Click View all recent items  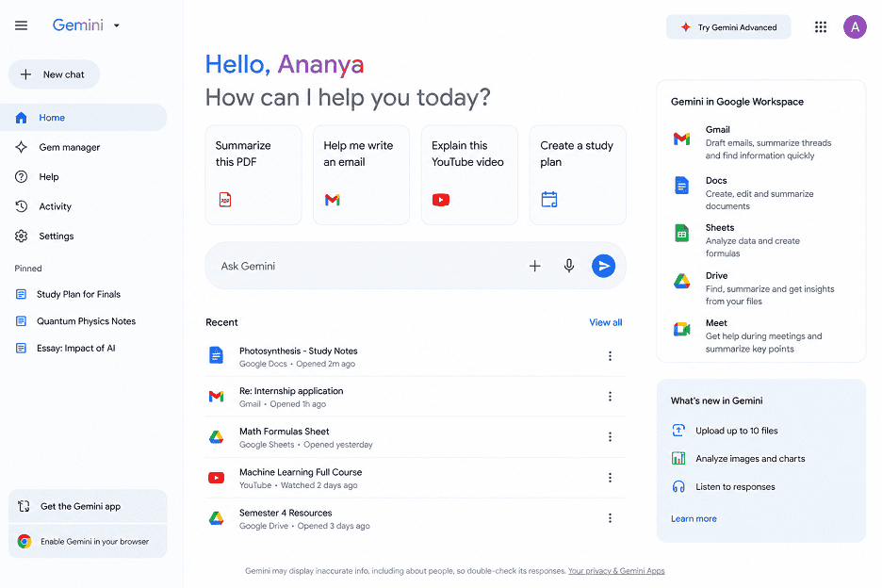pos(605,322)
